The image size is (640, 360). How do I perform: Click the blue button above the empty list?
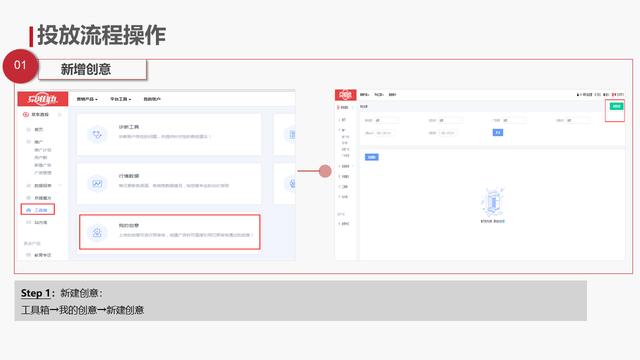[x=371, y=157]
